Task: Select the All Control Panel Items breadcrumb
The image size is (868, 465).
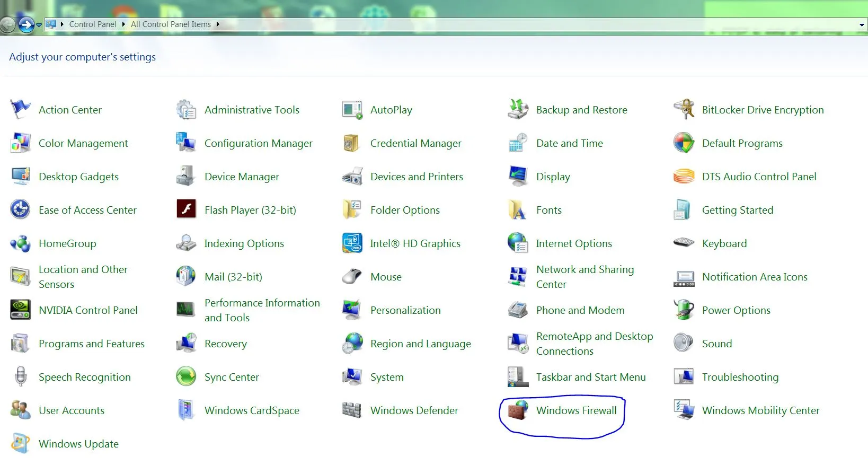Action: click(171, 24)
